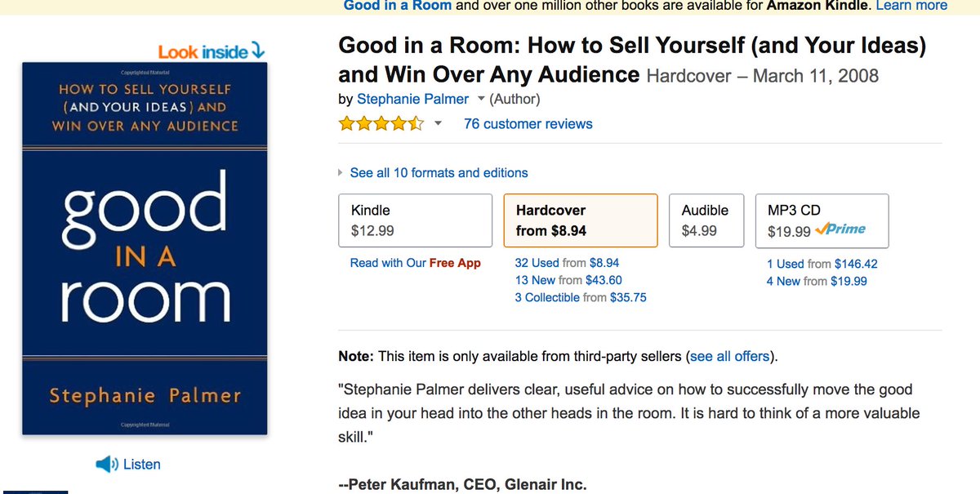Expand the author dropdown next to Stephanie Palmer
The image size is (980, 494).
click(481, 100)
